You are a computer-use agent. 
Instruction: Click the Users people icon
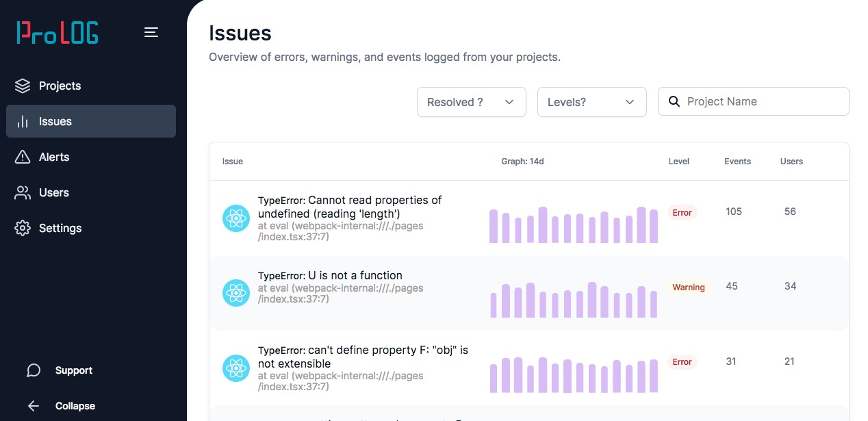point(23,192)
